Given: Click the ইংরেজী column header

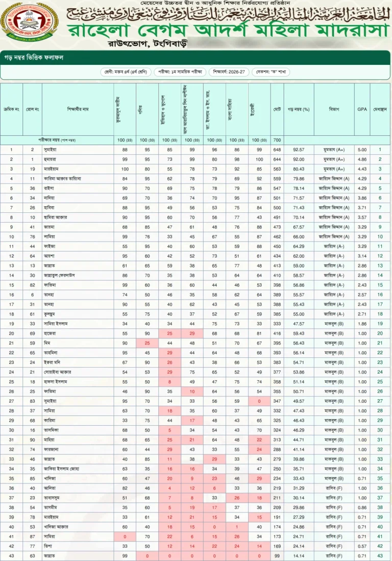Looking at the screenshot, I should coord(259,109).
